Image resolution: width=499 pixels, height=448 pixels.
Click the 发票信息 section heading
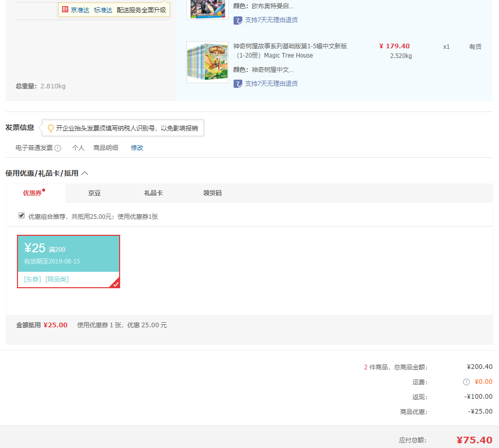click(20, 128)
